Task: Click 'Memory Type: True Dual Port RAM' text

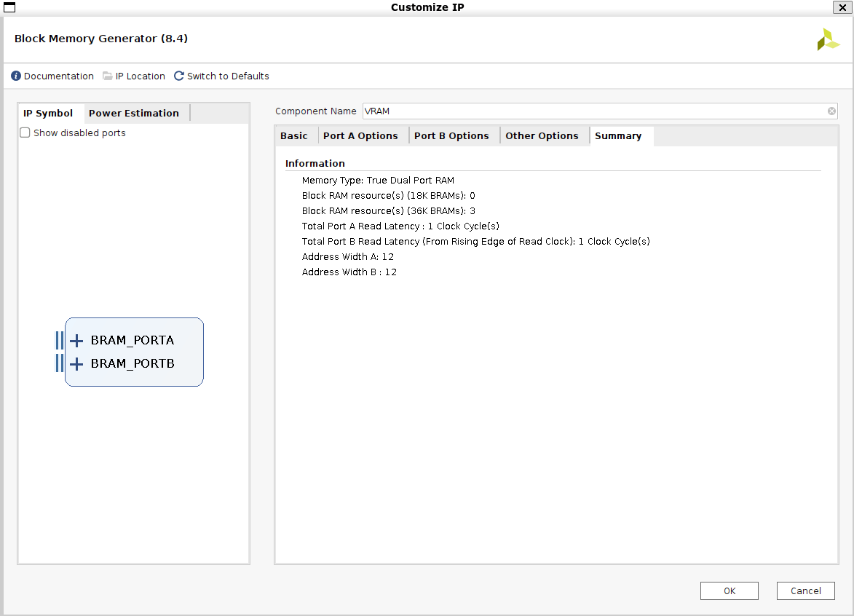Action: 378,181
